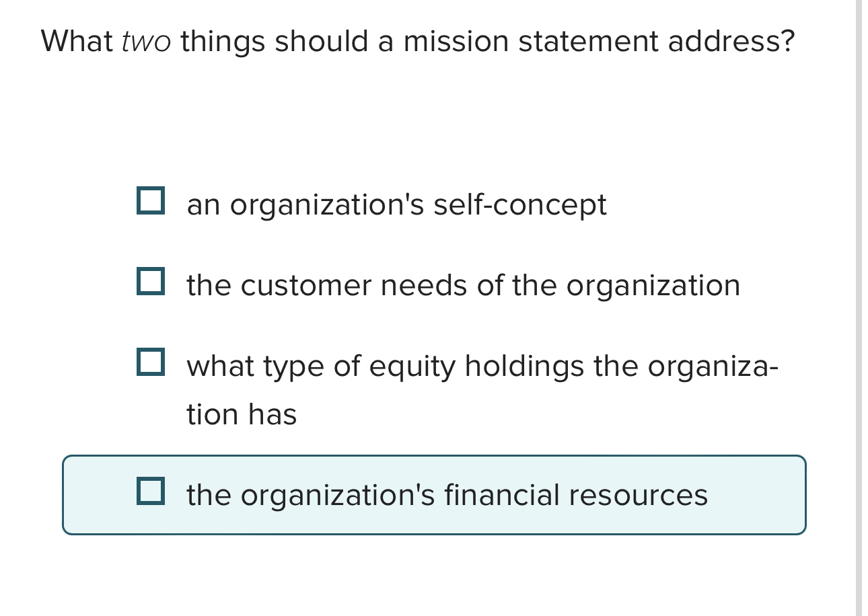Select the equity holdings answer option

click(x=482, y=367)
